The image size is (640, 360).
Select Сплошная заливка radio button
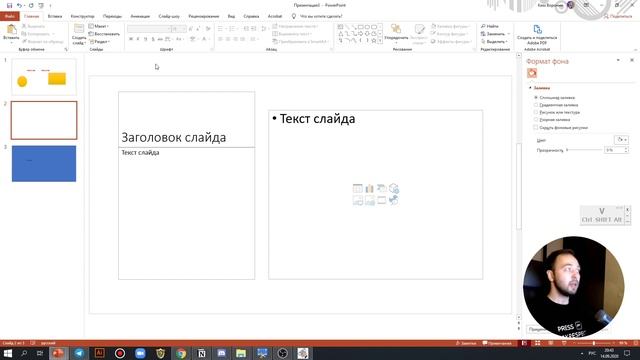coord(536,98)
